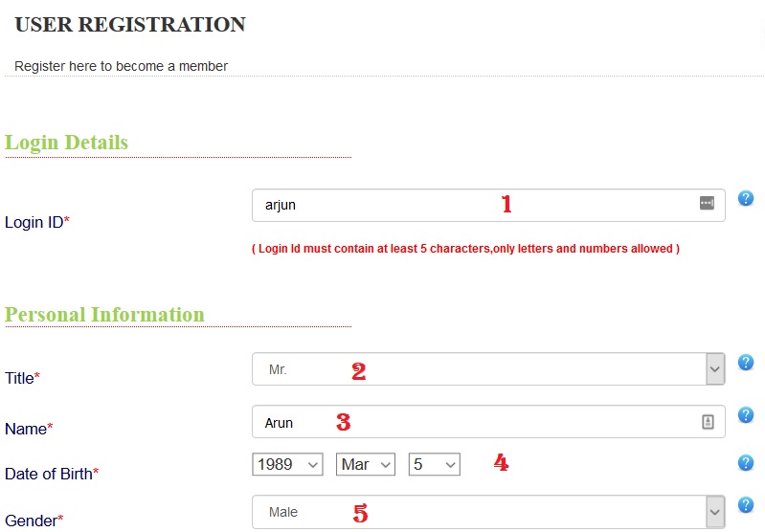
Task: Click the Gender field label
Action: (x=34, y=521)
